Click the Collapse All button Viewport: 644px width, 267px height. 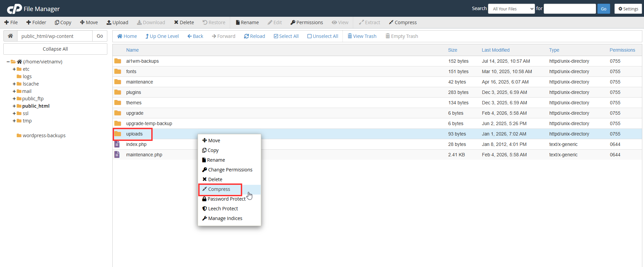[55, 49]
